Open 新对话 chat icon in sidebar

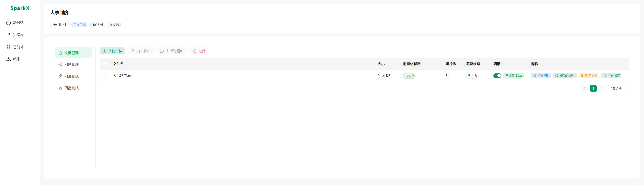pyautogui.click(x=9, y=23)
